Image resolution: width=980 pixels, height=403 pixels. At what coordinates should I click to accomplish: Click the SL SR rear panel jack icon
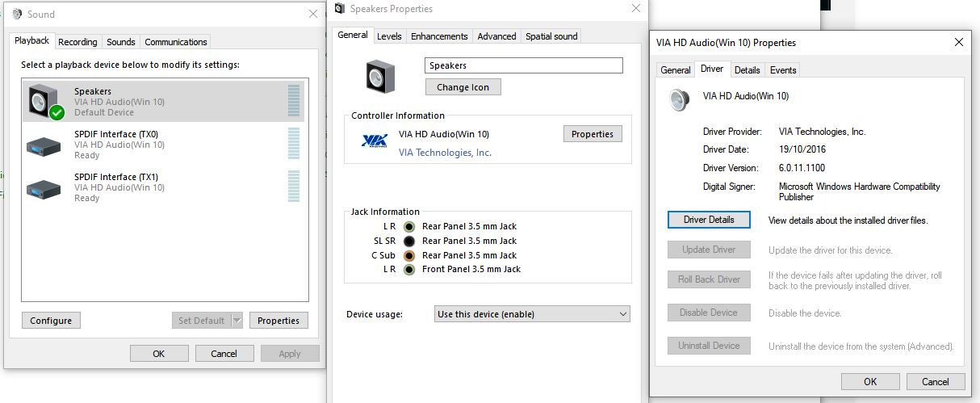click(x=409, y=241)
